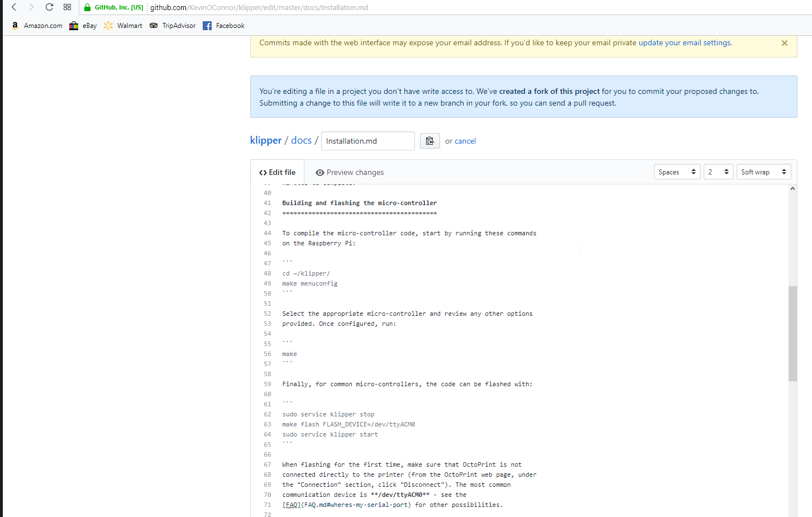Click the 'GitHub, Inc. [US]' certificate label

click(119, 7)
